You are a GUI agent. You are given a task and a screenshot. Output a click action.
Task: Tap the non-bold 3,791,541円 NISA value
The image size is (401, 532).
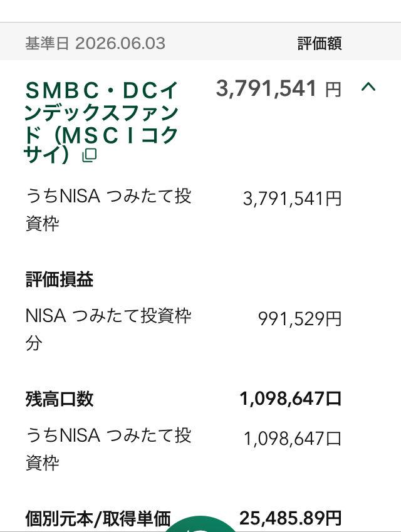coord(292,199)
